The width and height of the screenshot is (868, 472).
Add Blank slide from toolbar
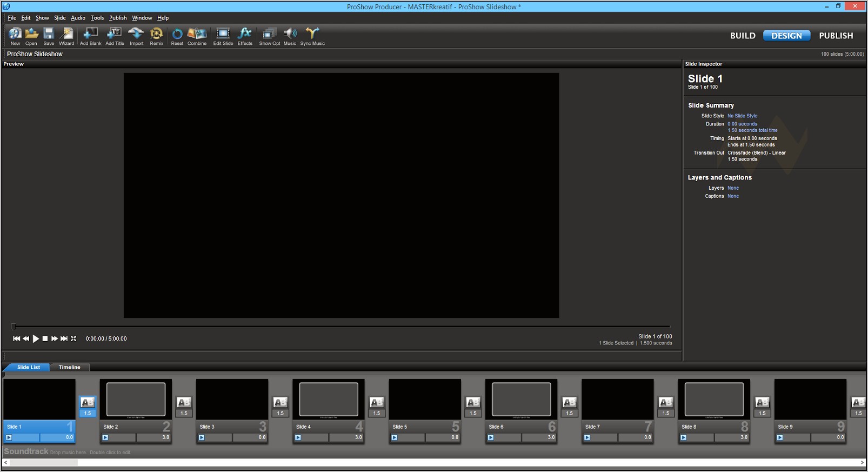pos(91,36)
